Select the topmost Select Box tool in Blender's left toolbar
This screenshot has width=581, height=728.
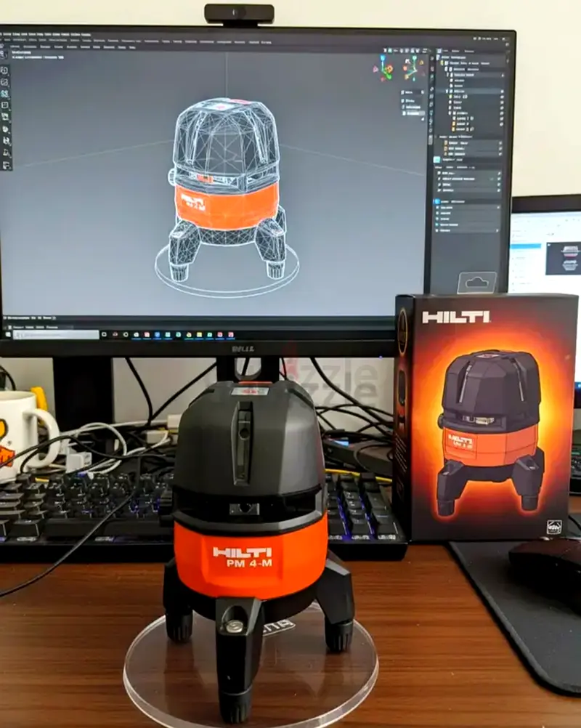(4, 70)
